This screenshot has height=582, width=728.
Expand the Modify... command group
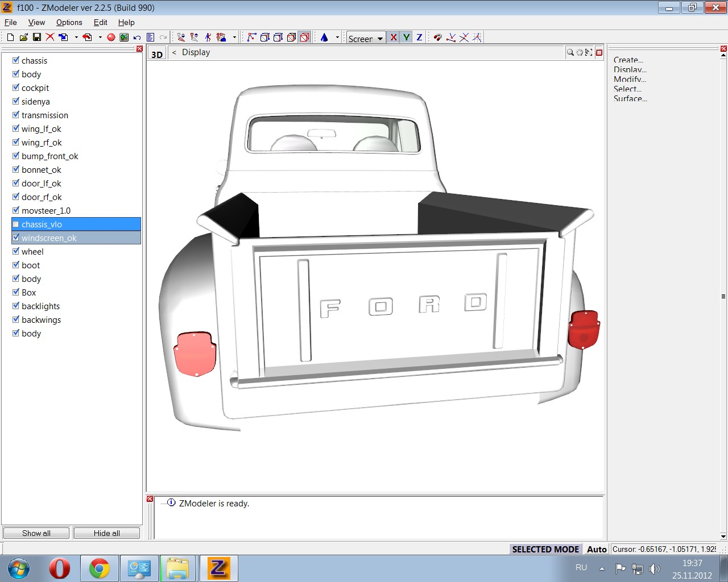(630, 79)
